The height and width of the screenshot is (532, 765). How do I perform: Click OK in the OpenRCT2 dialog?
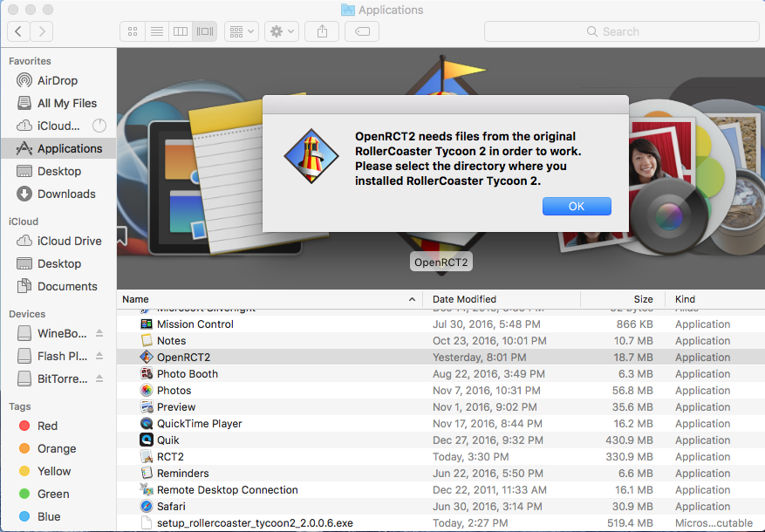pos(577,207)
